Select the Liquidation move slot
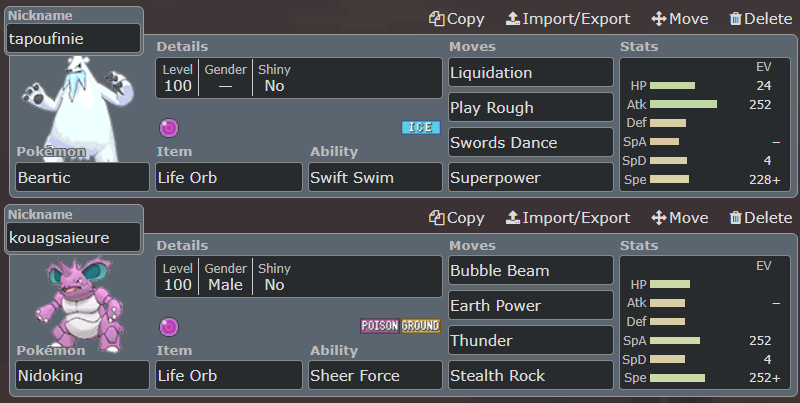 click(x=530, y=73)
